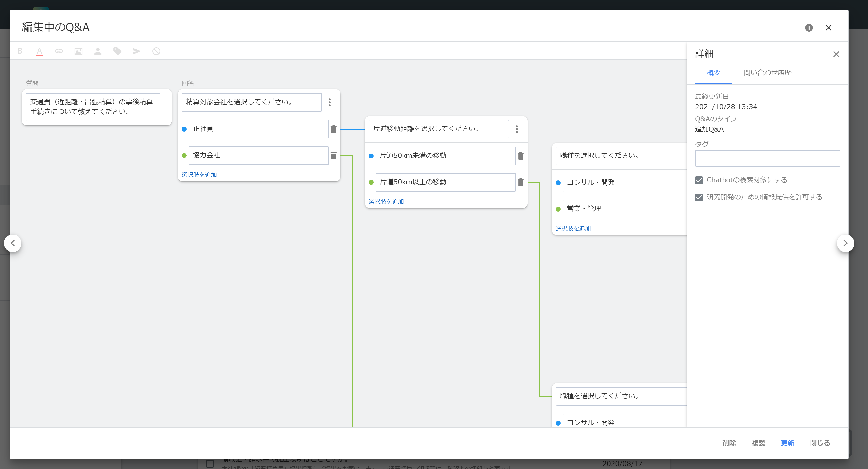Image resolution: width=868 pixels, height=469 pixels.
Task: Edit the first 職種を選択してください field
Action: 621,156
